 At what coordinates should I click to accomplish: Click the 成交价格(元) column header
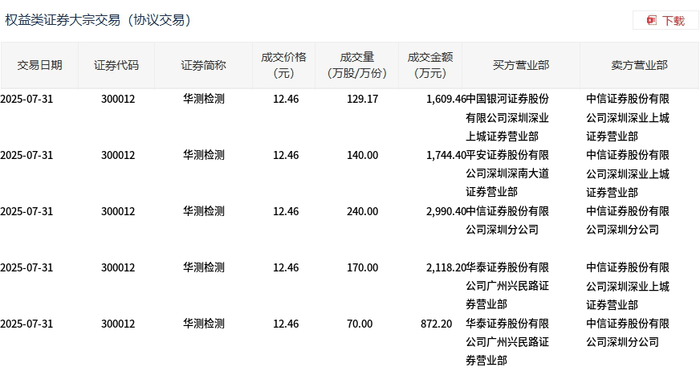[x=283, y=66]
